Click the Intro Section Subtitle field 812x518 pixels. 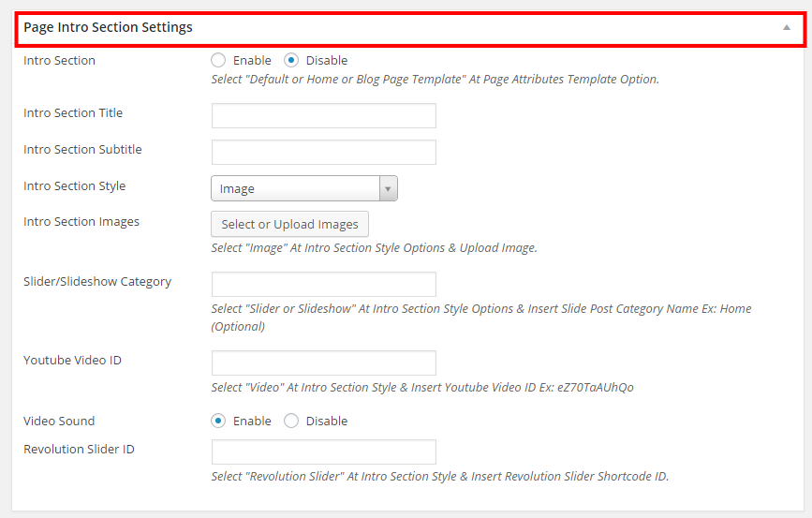coord(324,153)
